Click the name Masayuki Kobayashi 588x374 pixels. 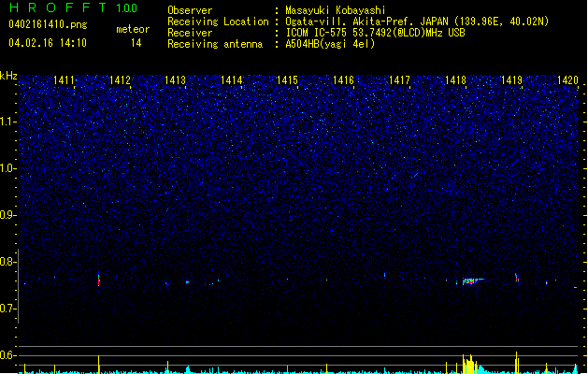tap(336, 10)
